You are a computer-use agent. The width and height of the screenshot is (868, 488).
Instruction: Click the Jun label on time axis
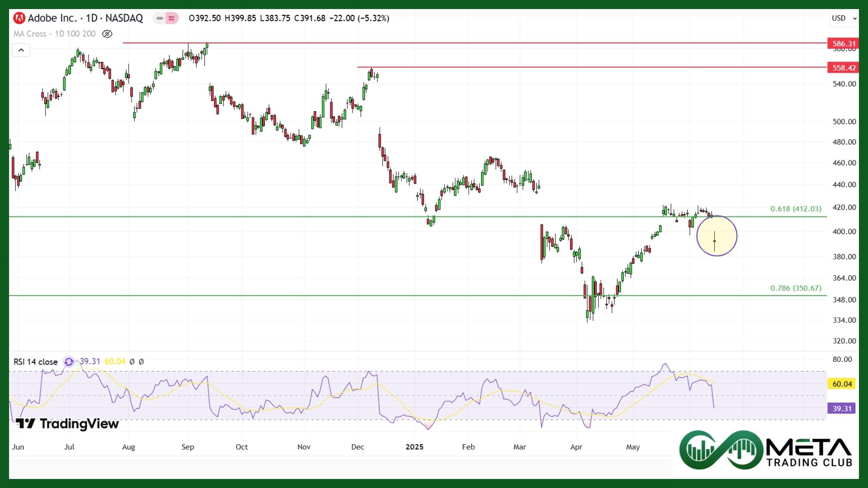18,447
